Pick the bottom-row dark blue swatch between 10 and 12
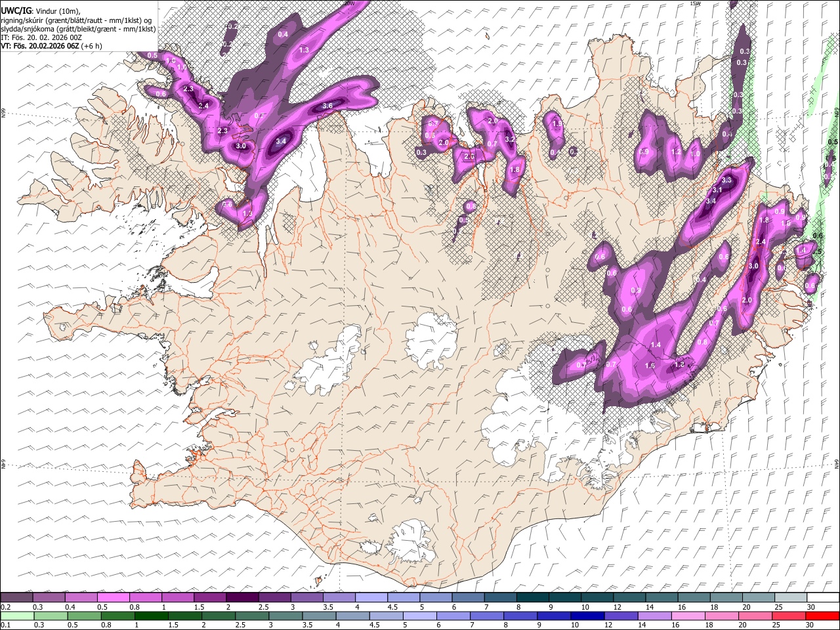The width and height of the screenshot is (840, 630). (x=587, y=616)
